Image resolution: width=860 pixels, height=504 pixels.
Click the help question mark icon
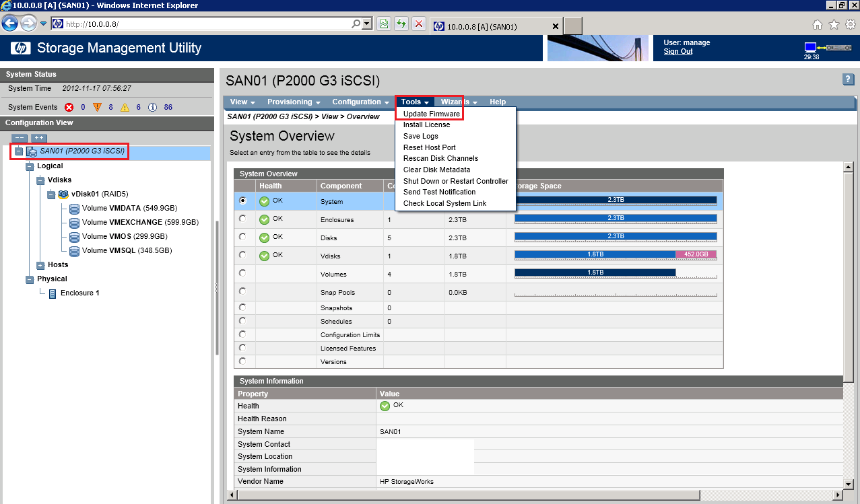tap(848, 79)
